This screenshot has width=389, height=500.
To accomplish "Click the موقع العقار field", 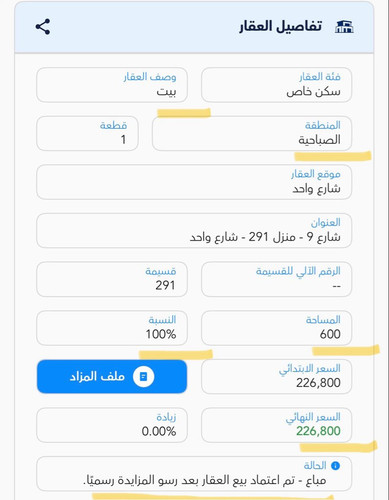I will [194, 182].
